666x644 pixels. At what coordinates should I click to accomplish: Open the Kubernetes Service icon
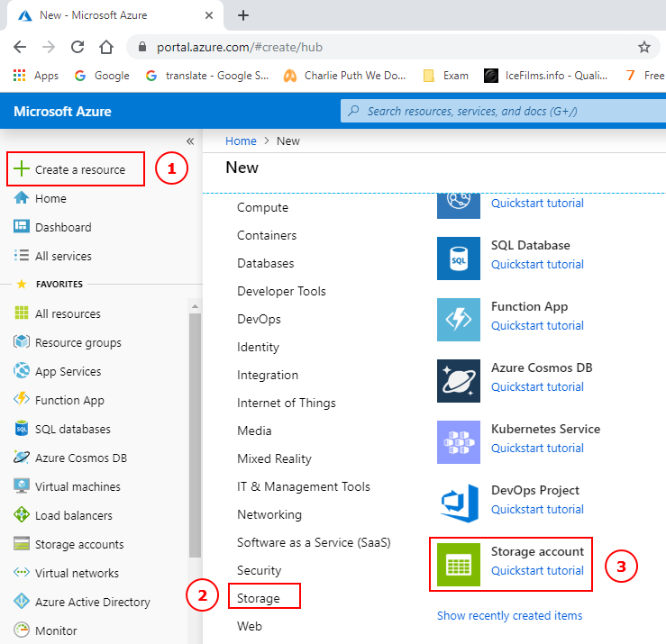point(459,441)
